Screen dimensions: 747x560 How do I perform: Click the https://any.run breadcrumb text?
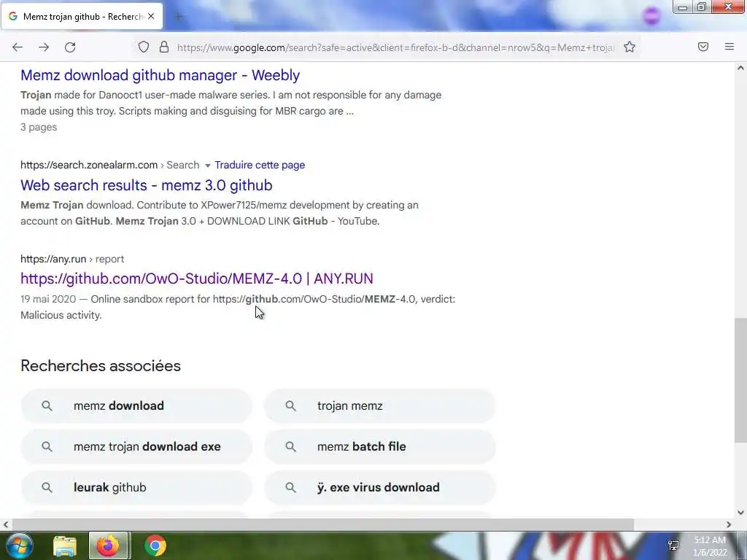(x=53, y=259)
